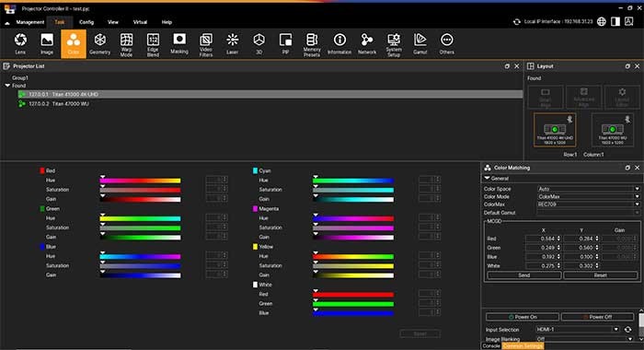Select the Titan 47000 WU layout thumbnail
This screenshot has width=644, height=350.
(612, 130)
